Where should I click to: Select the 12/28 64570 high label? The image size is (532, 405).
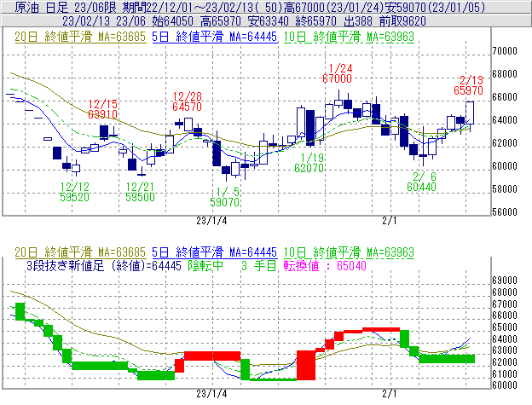pos(187,101)
